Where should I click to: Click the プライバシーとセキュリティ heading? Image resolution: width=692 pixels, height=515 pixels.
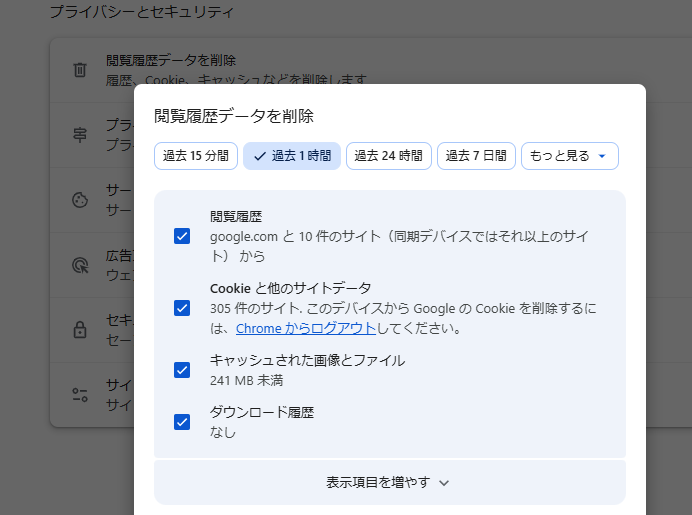142,11
